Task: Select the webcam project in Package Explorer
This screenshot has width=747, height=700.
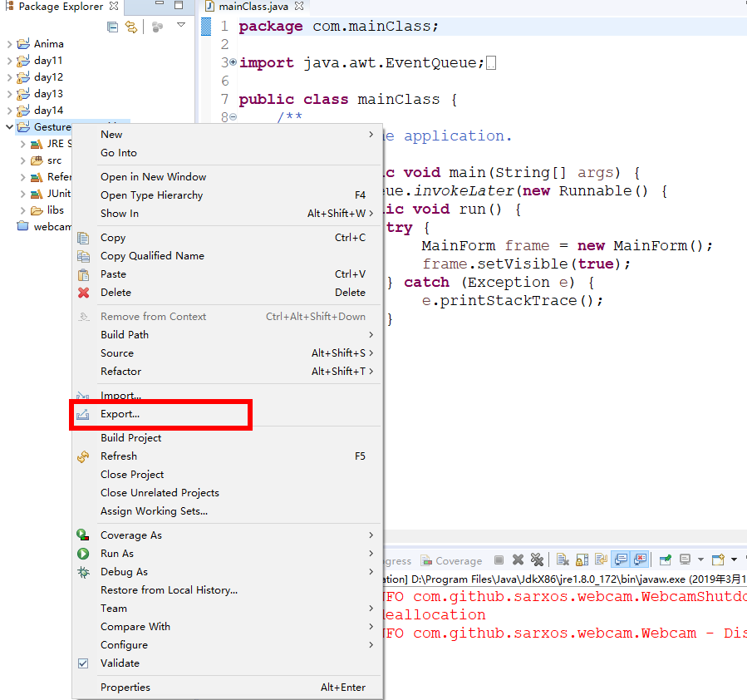Action: pyautogui.click(x=44, y=226)
